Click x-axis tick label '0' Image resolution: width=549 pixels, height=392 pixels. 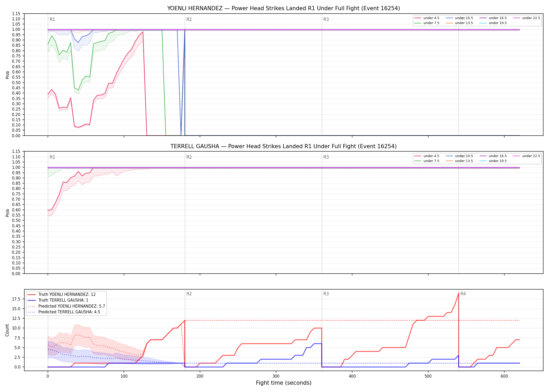point(48,376)
